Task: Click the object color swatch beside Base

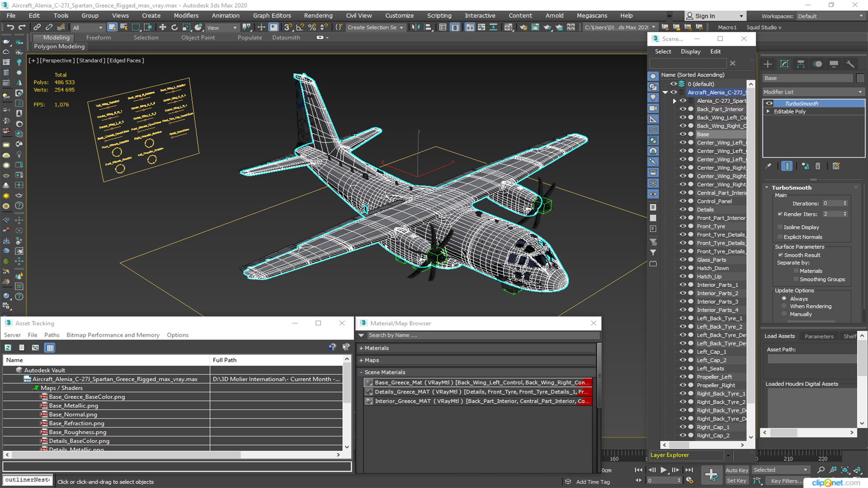Action: coord(860,78)
